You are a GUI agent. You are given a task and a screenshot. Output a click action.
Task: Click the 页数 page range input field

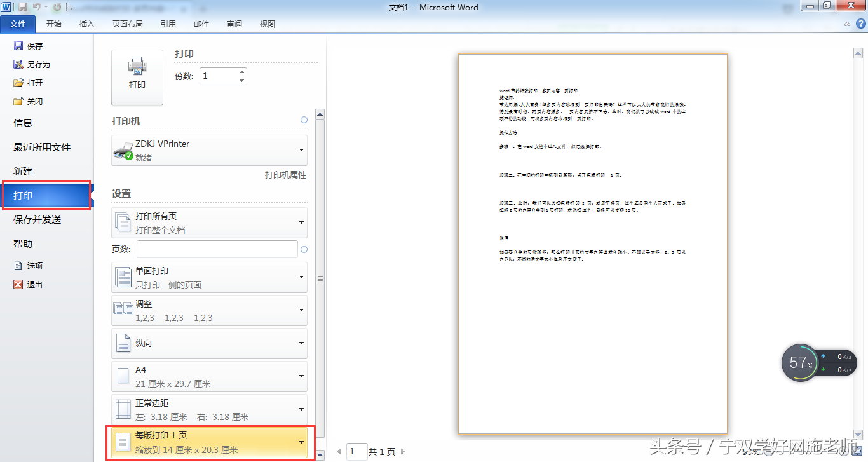click(217, 249)
